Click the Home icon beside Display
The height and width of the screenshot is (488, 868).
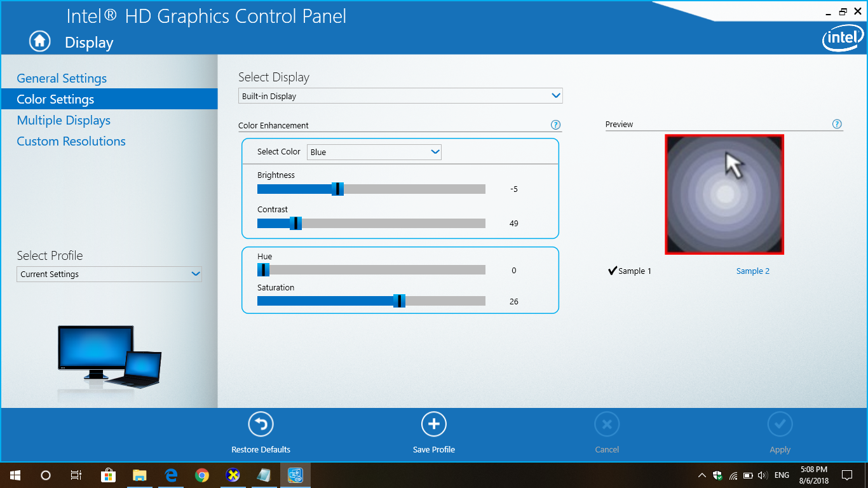tap(39, 41)
